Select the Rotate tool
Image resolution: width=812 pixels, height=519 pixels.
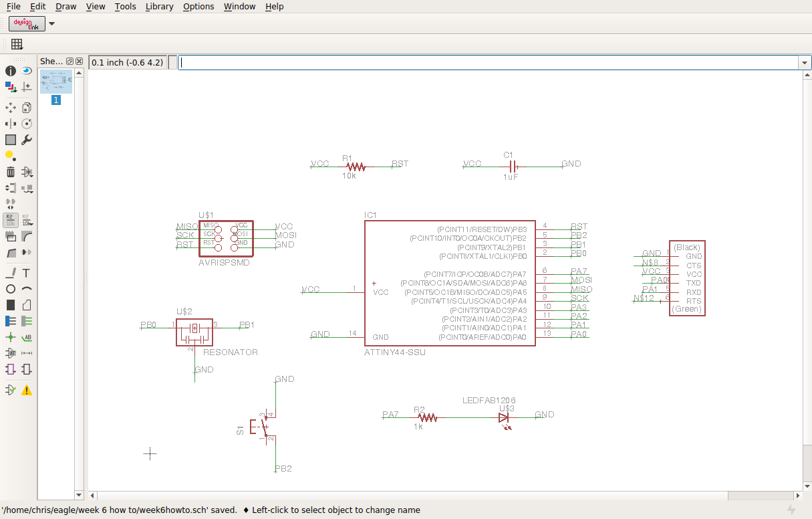(x=27, y=124)
